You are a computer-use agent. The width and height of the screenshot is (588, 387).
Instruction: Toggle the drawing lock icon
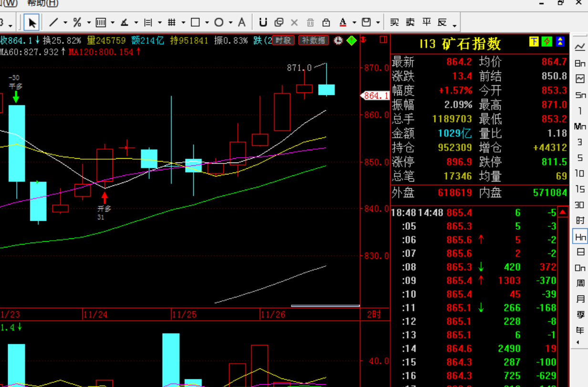(326, 22)
